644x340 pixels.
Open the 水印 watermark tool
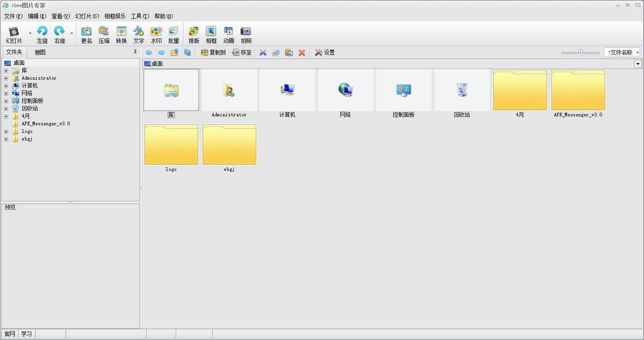pos(156,34)
